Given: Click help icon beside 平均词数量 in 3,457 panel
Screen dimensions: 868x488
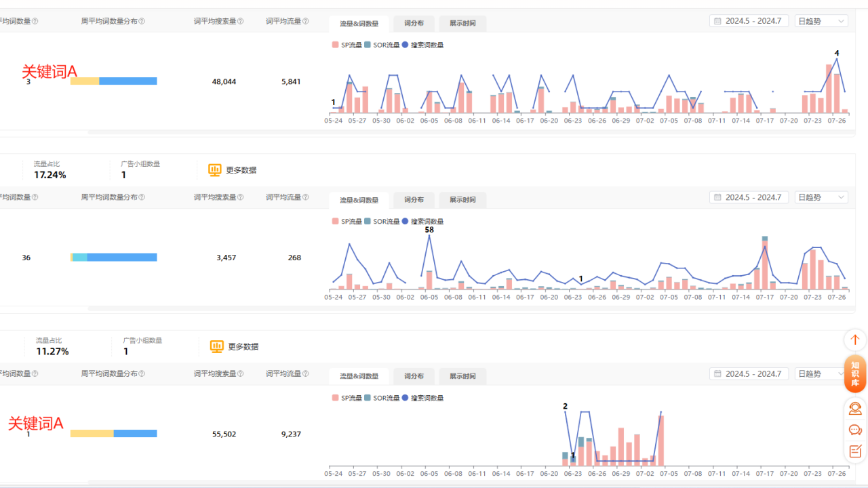Looking at the screenshot, I should coord(35,197).
